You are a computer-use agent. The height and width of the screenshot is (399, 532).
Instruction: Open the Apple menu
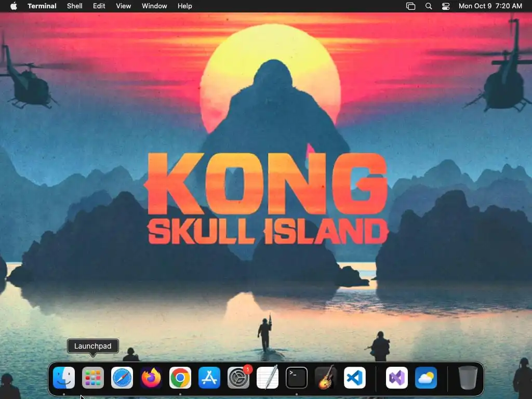point(14,6)
